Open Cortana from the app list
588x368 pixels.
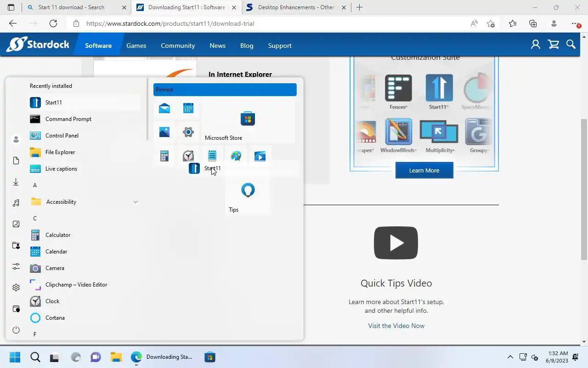[84, 318]
